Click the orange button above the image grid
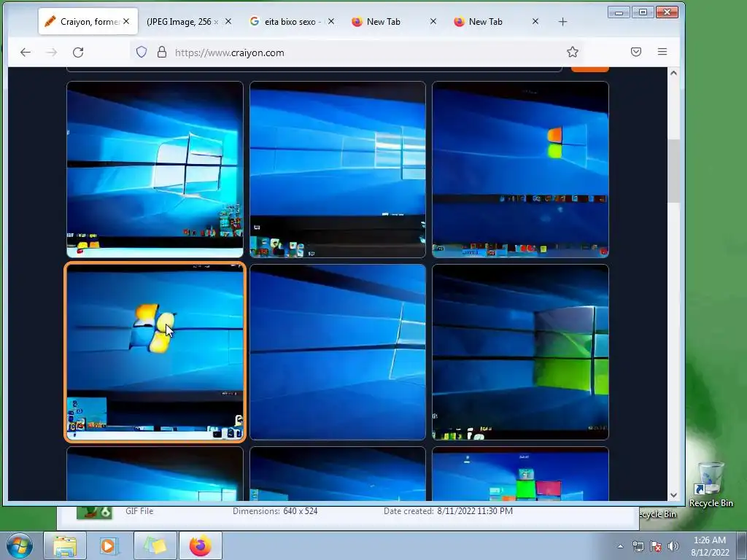The width and height of the screenshot is (747, 560). point(589,69)
